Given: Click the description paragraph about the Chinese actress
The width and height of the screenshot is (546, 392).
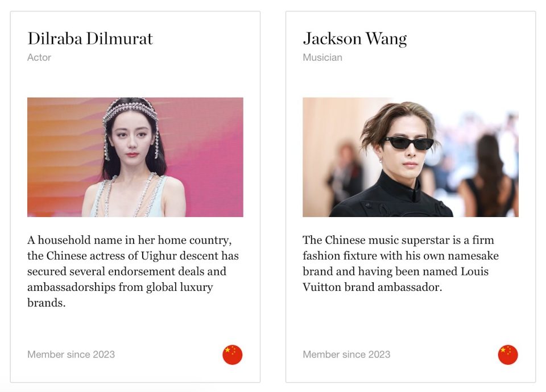Looking at the screenshot, I should (133, 272).
